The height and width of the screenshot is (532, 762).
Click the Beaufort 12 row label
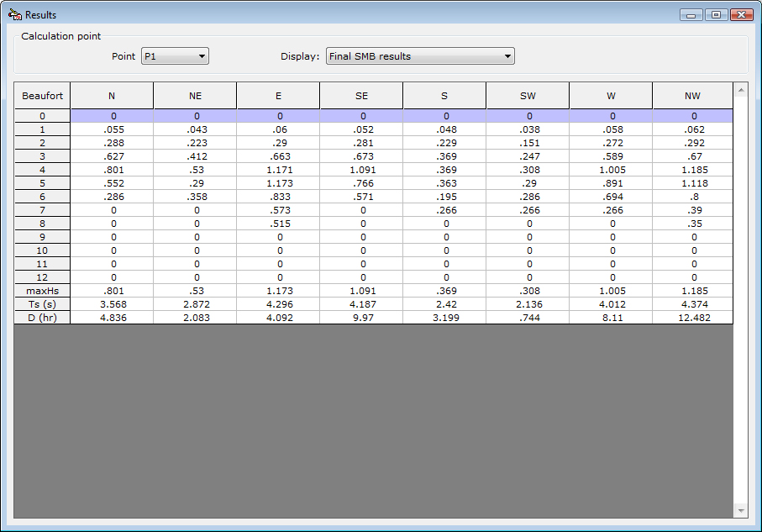42,277
